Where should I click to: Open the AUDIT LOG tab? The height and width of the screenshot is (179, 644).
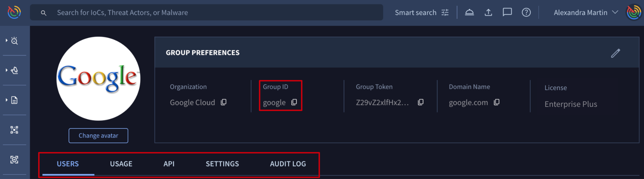click(x=288, y=164)
